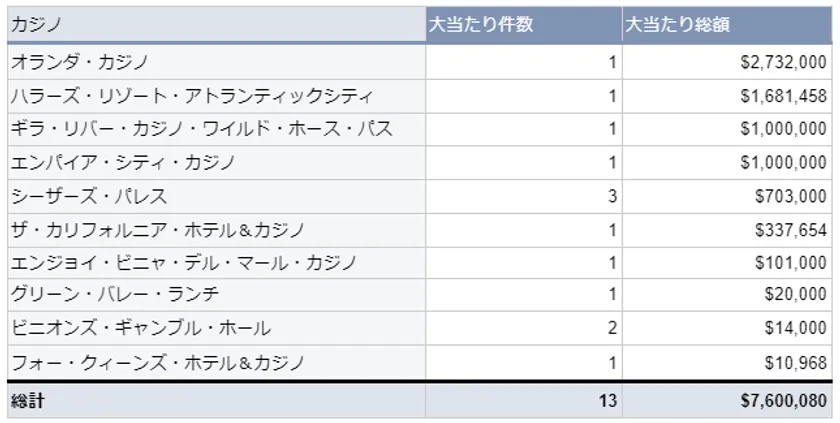Click the total jackpot count 13
The image size is (840, 423).
(608, 401)
